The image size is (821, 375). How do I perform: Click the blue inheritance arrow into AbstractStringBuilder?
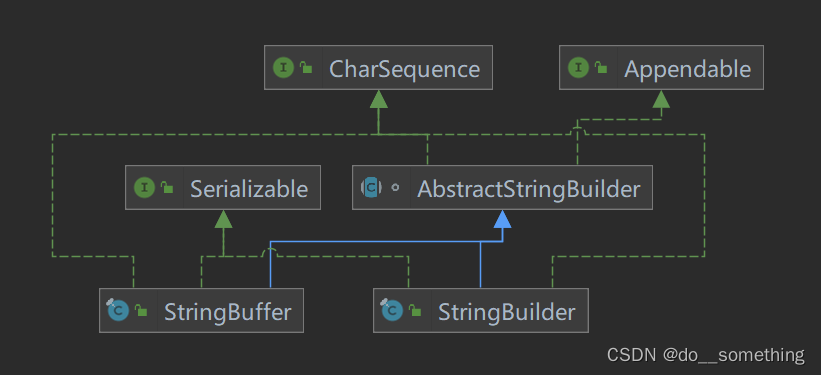[x=503, y=219]
